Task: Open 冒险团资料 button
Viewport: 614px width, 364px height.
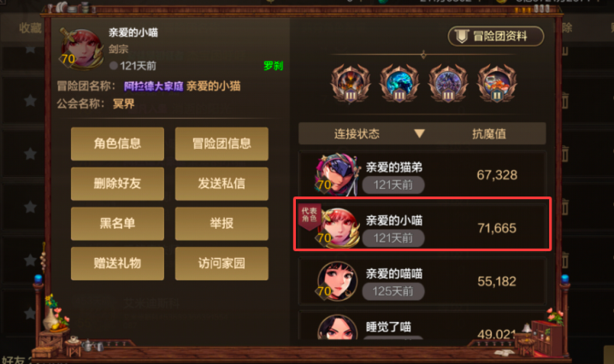Action: pos(496,37)
